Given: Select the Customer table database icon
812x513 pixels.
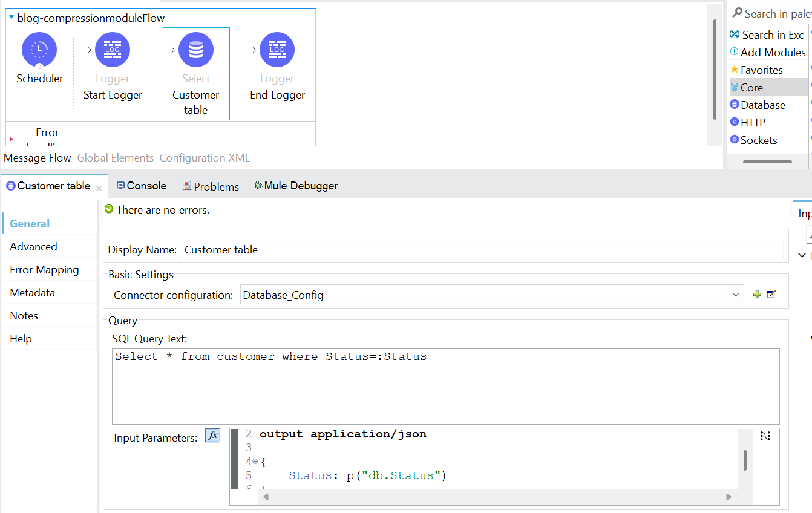Looking at the screenshot, I should [x=196, y=50].
